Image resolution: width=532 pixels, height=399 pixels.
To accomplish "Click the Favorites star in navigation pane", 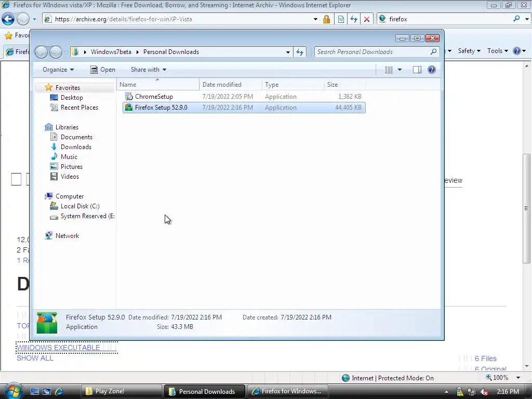I will [x=48, y=87].
